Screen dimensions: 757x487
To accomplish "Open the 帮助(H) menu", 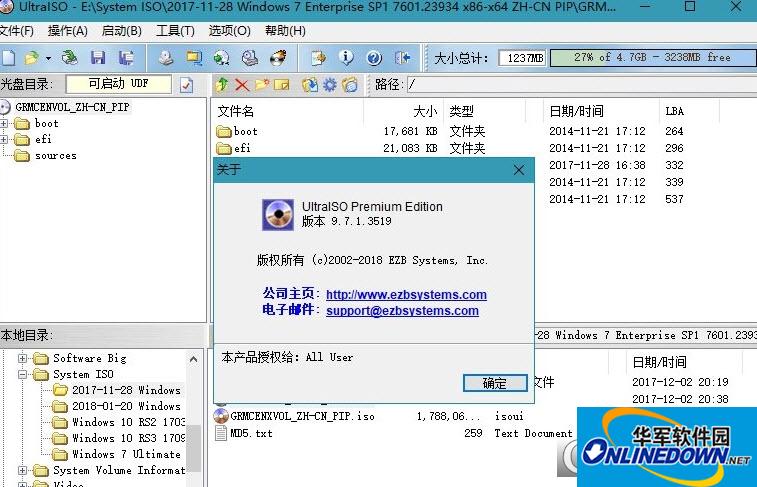I will point(285,31).
